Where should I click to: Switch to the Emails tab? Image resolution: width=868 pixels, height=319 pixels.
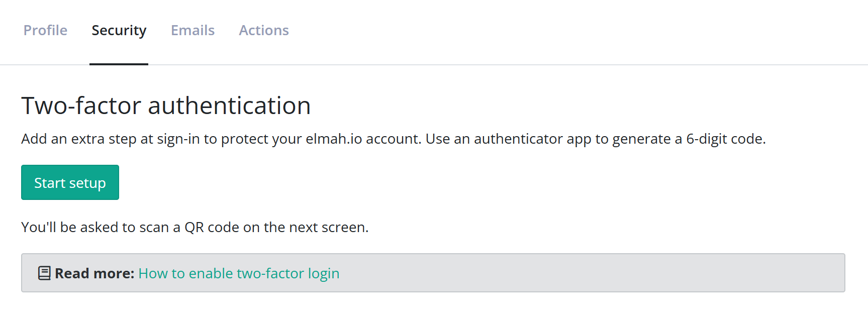coord(192,31)
